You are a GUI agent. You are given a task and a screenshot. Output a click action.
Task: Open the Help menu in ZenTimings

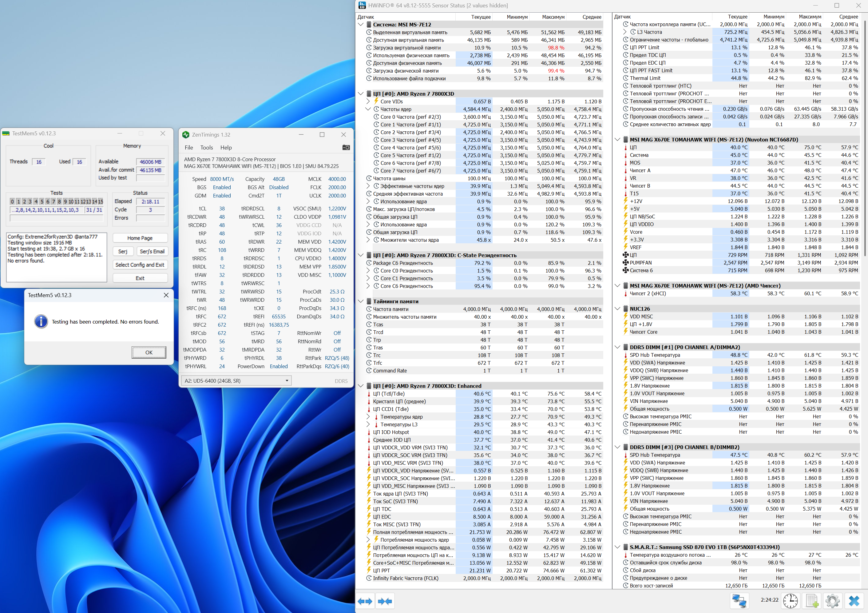(x=226, y=148)
